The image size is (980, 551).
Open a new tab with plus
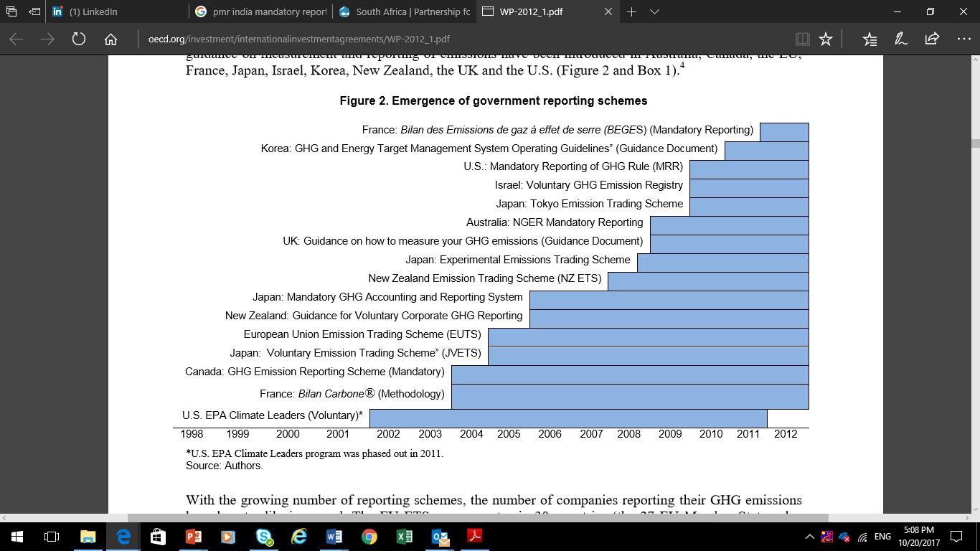[631, 11]
